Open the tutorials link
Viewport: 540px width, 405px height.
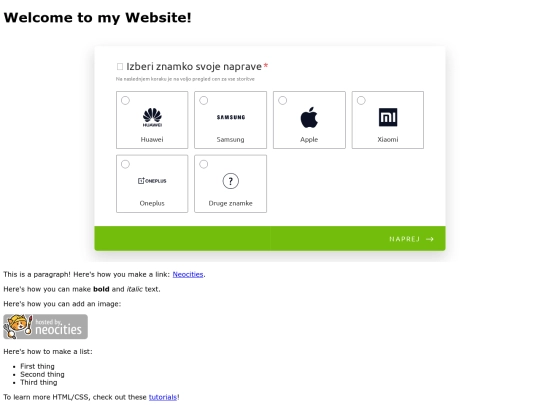tap(163, 397)
